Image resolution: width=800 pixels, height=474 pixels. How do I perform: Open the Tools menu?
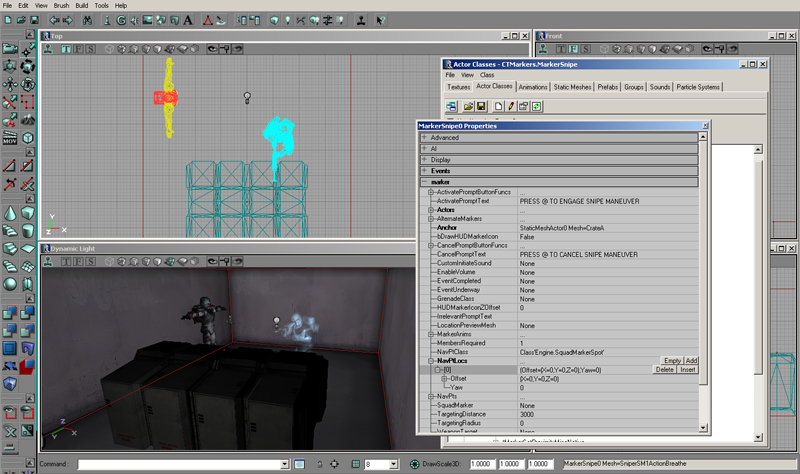click(102, 6)
